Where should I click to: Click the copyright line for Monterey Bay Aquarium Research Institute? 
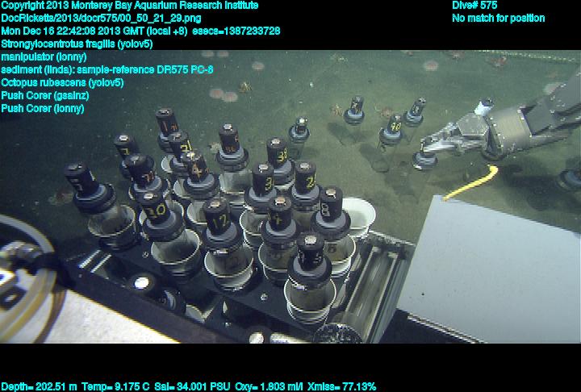(130, 6)
